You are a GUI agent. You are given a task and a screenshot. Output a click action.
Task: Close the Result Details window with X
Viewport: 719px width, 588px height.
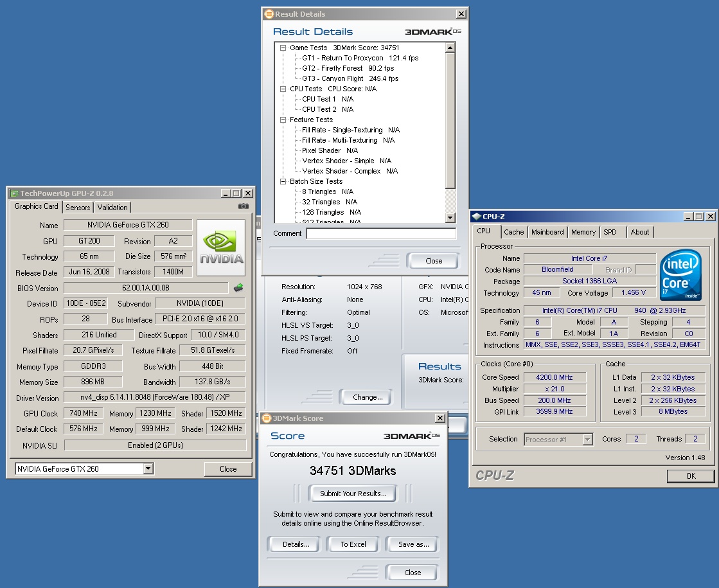(461, 14)
